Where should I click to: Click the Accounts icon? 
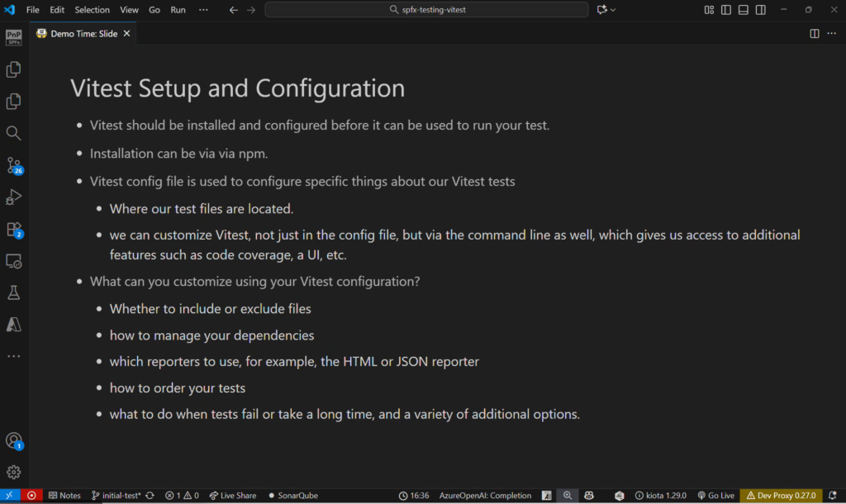[14, 440]
